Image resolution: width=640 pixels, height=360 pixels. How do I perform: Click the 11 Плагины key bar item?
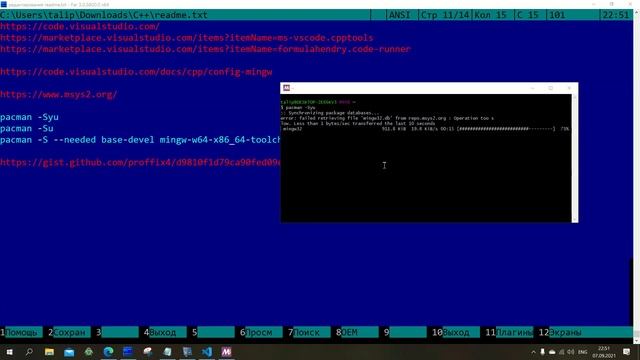coord(509,332)
